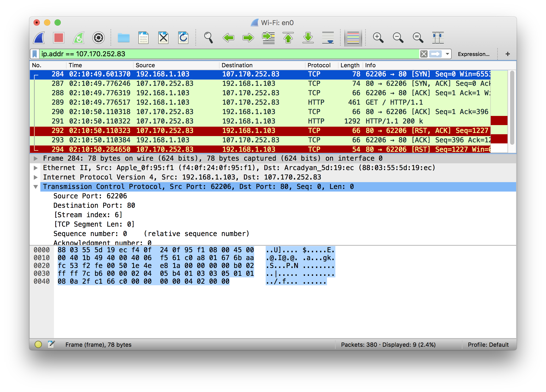Click the Find packet magnifier icon
This screenshot has width=546, height=392.
[x=208, y=38]
